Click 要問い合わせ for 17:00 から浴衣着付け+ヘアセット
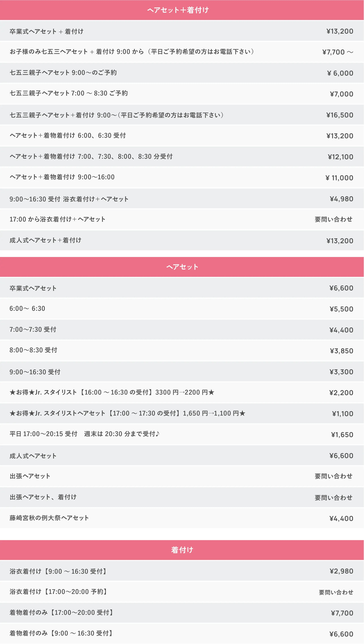This screenshot has height=644, width=364. click(x=334, y=219)
